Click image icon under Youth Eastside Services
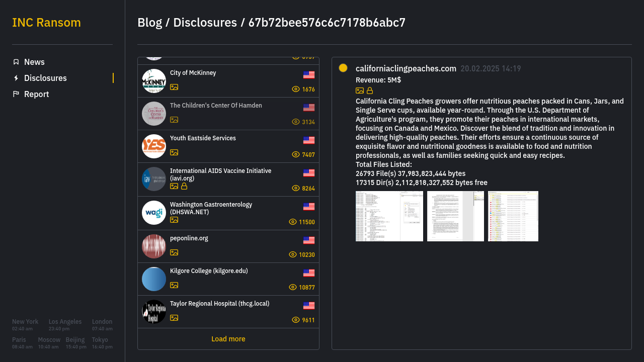Screen dimensions: 644x362 point(174,152)
